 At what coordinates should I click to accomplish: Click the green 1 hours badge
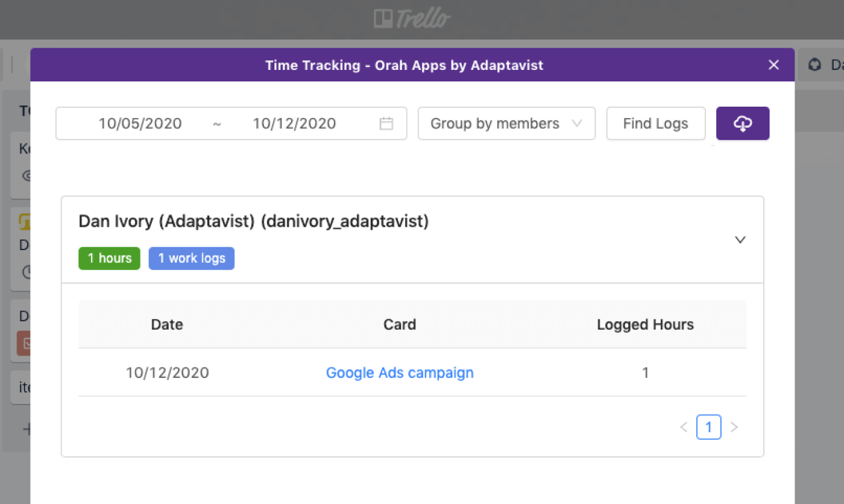pyautogui.click(x=109, y=258)
